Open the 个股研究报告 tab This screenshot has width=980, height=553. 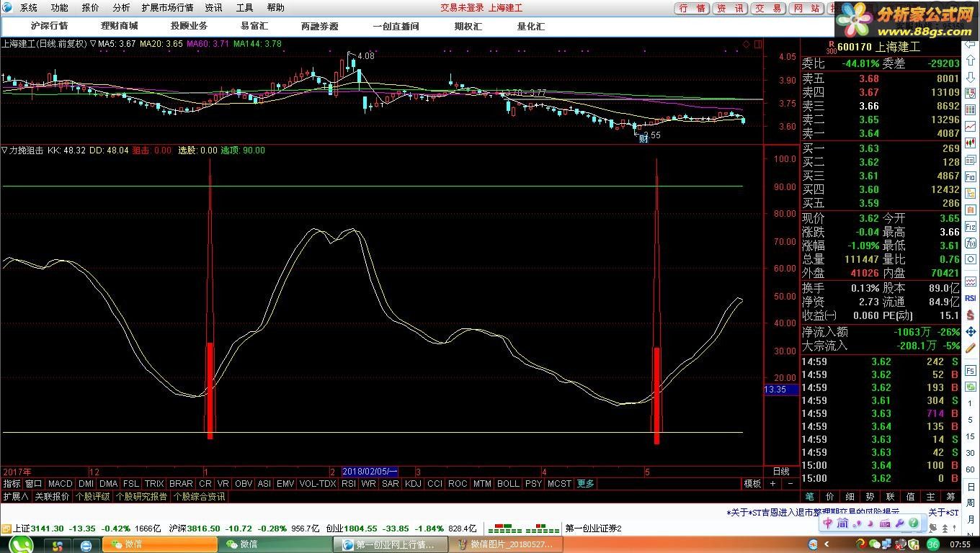click(x=142, y=497)
